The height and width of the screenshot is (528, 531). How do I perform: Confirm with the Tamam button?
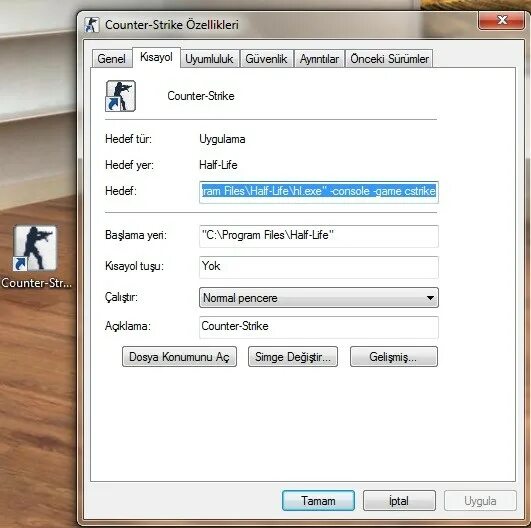point(318,501)
